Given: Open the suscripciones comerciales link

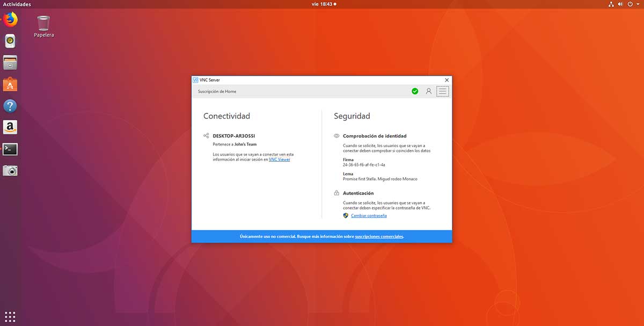Looking at the screenshot, I should click(379, 236).
